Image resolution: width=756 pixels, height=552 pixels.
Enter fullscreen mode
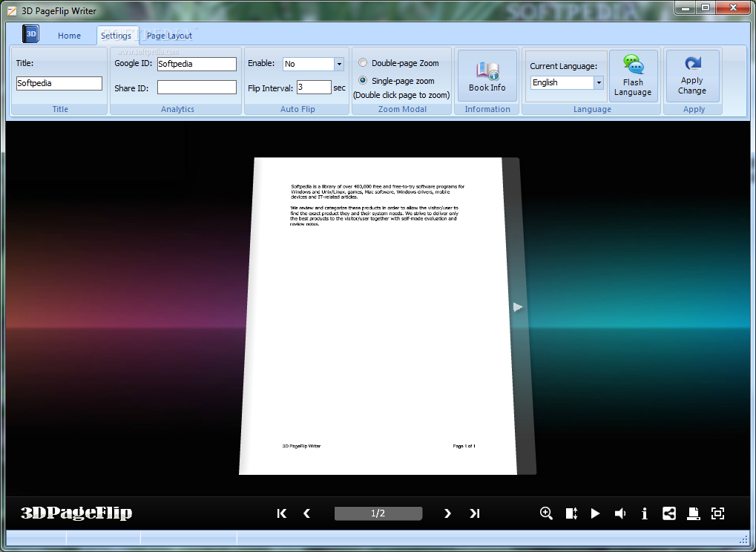point(718,513)
